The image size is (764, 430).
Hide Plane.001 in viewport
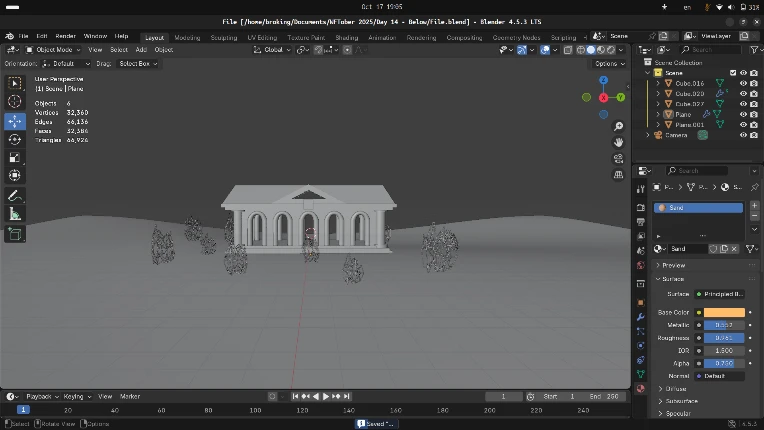(x=743, y=125)
